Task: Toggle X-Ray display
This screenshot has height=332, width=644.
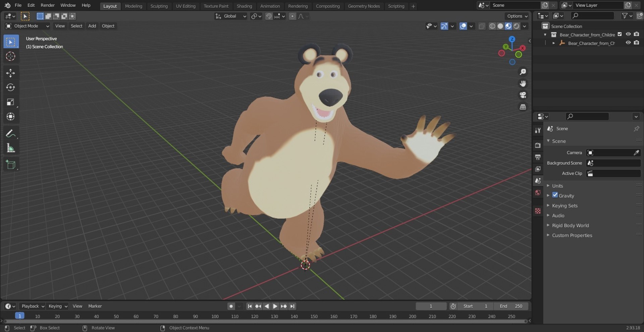Action: [482, 26]
